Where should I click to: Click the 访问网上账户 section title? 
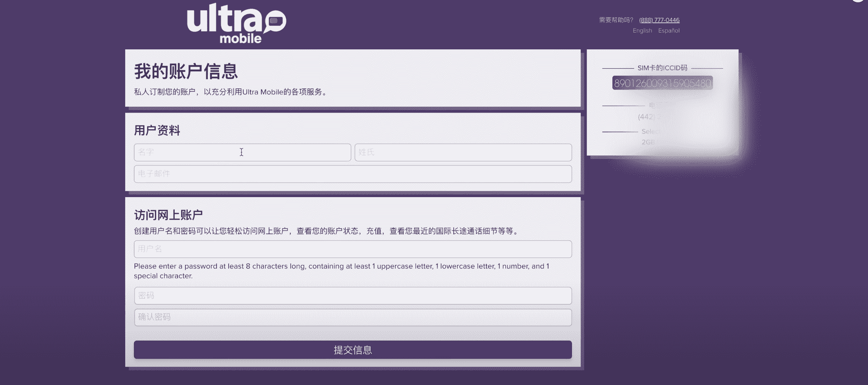[x=168, y=215]
